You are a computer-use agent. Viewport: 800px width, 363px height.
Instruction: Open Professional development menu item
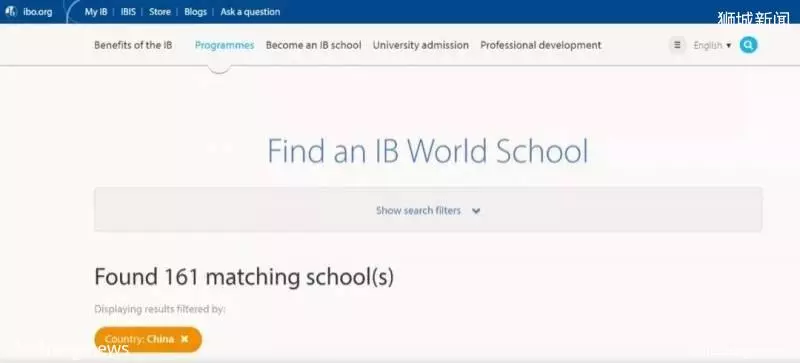click(541, 45)
